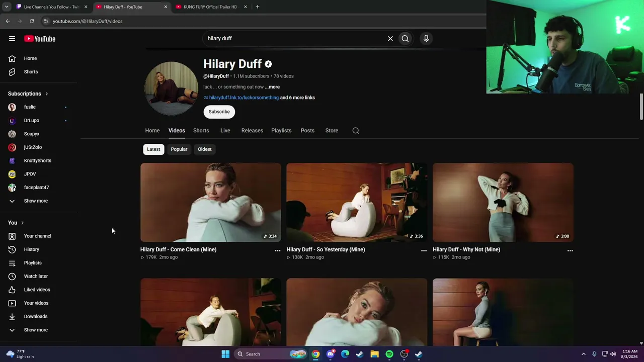Open File Explorer from the taskbar

(x=374, y=354)
